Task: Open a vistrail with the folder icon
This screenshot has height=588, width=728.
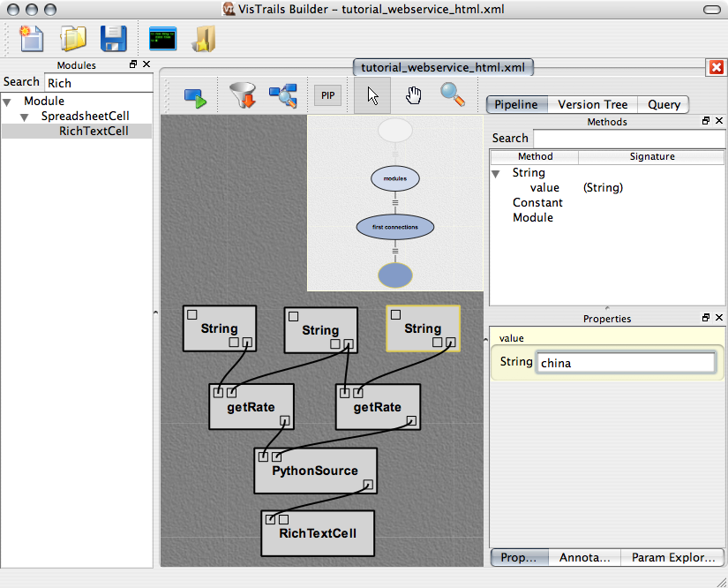Action: (x=72, y=40)
